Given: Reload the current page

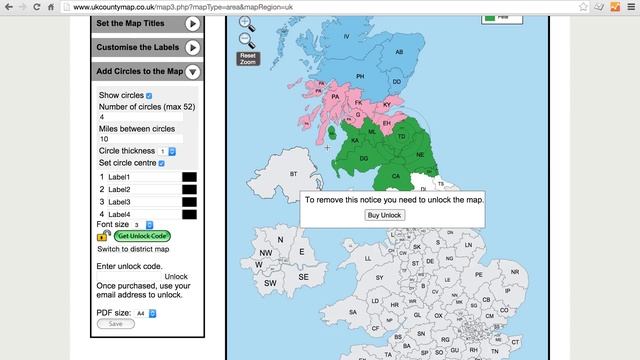Looking at the screenshot, I should click(36, 7).
